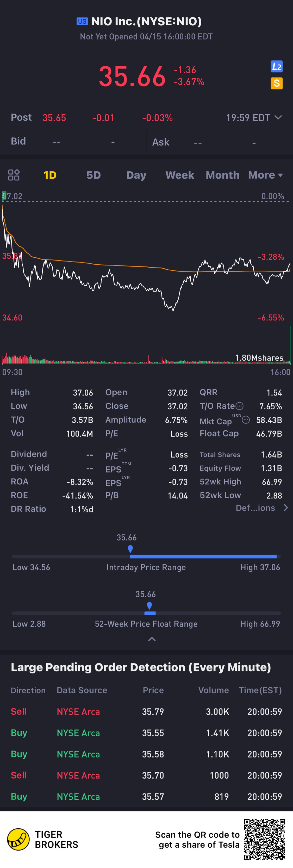Screen dimensions: 293x868
Task: Switch to the 5D chart tab
Action: pos(93,175)
